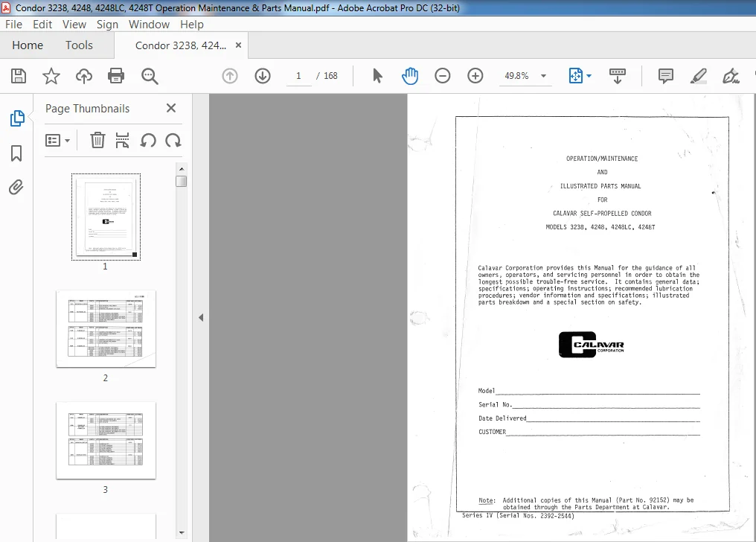The image size is (756, 542).
Task: Delete page with the trash icon
Action: click(x=97, y=140)
